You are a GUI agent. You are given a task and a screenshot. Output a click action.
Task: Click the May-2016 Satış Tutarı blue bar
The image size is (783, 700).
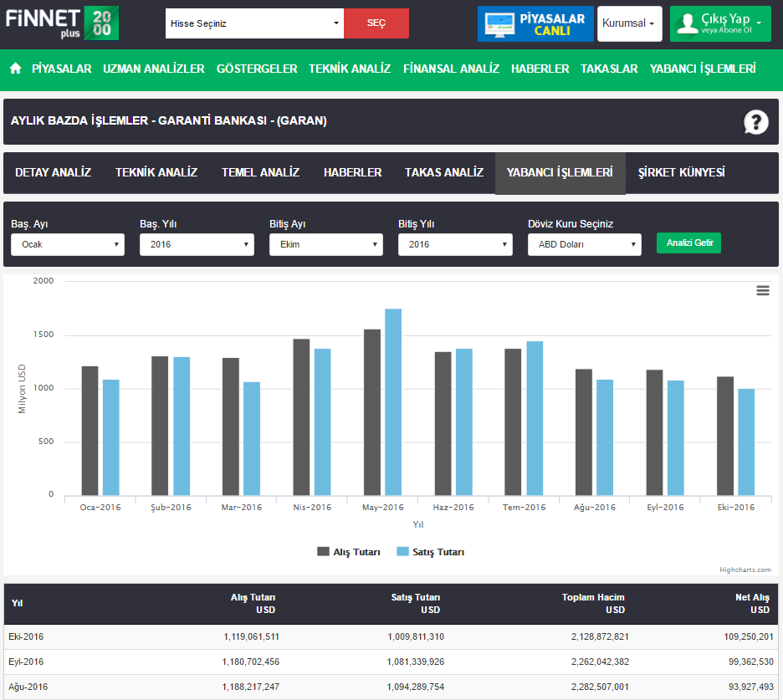click(x=393, y=402)
